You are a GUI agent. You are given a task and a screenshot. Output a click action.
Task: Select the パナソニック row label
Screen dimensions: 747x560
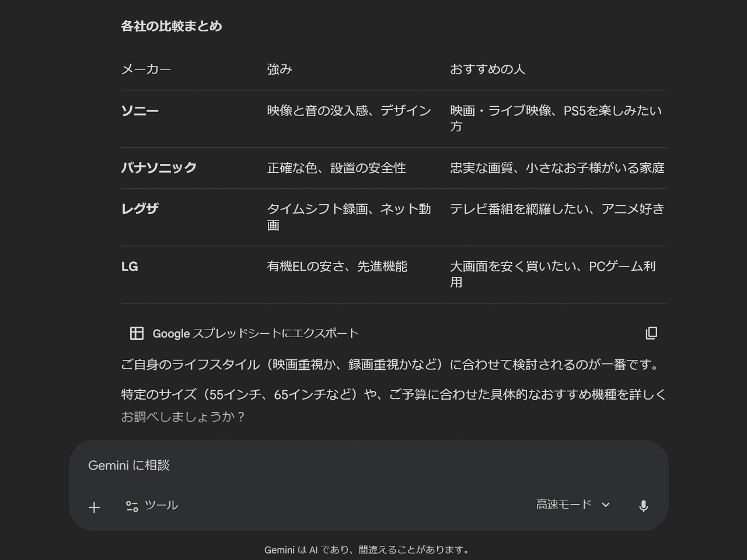click(x=159, y=168)
